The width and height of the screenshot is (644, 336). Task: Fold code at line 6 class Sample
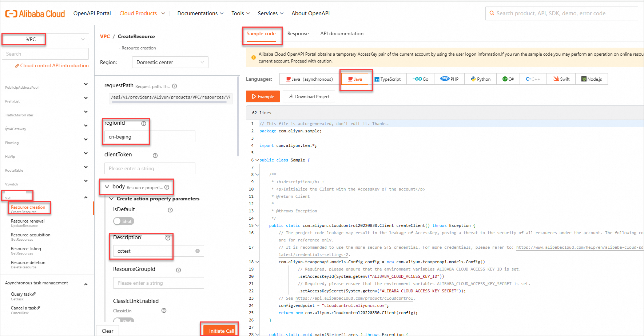257,160
